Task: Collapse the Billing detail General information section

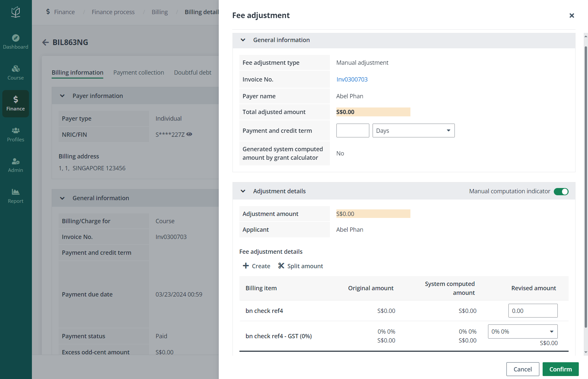Action: click(62, 198)
